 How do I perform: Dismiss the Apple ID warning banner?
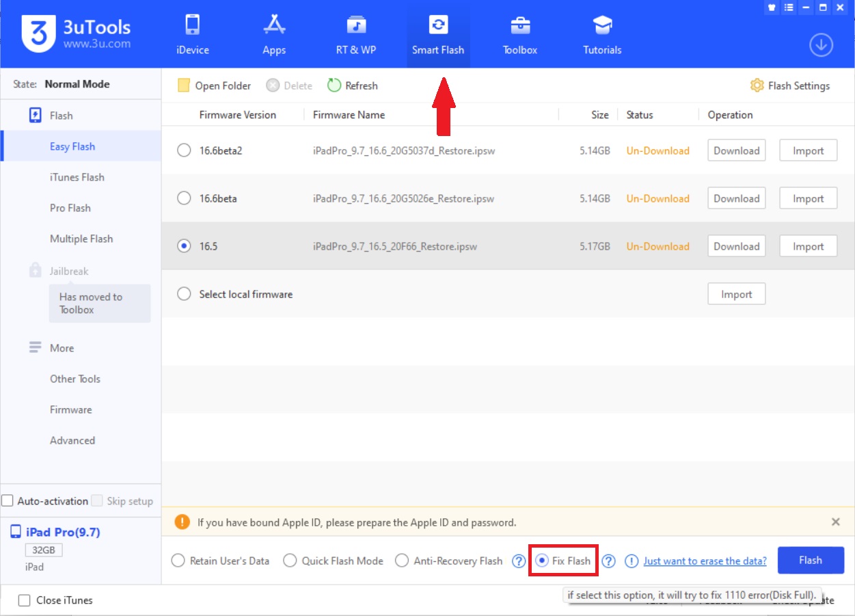(x=835, y=522)
